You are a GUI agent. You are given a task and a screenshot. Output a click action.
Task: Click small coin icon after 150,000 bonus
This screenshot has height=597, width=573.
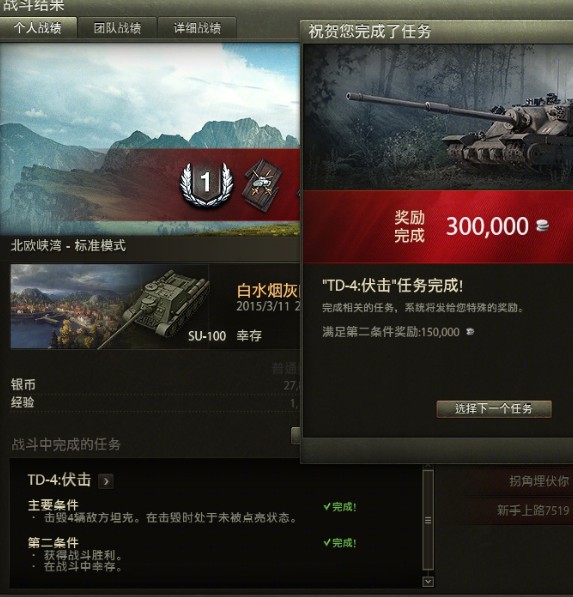tap(470, 332)
